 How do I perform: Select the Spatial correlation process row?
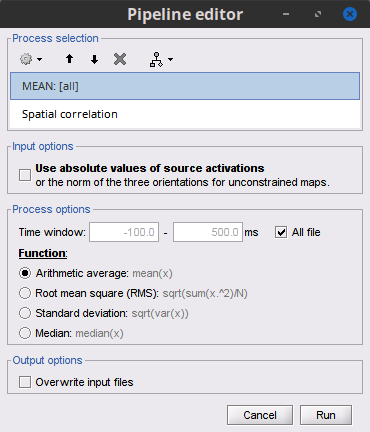click(185, 114)
